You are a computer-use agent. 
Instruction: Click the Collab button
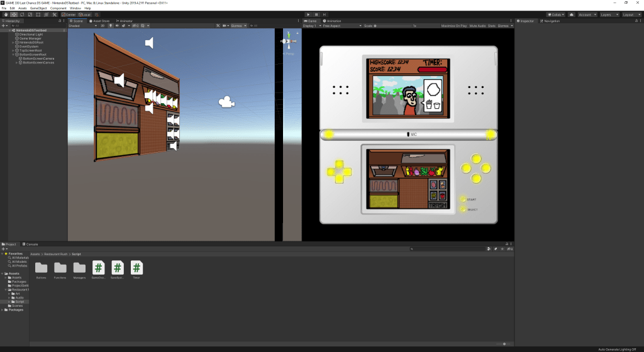coord(555,14)
